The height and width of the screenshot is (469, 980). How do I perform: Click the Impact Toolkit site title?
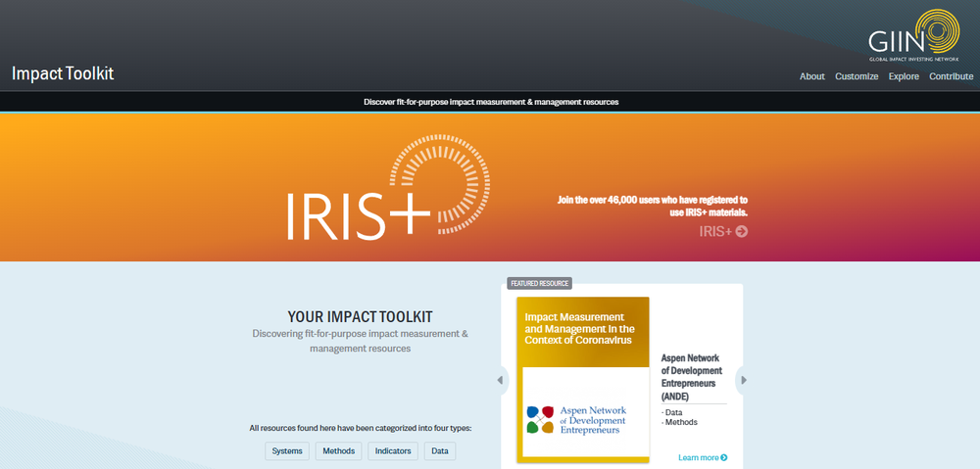tap(63, 73)
